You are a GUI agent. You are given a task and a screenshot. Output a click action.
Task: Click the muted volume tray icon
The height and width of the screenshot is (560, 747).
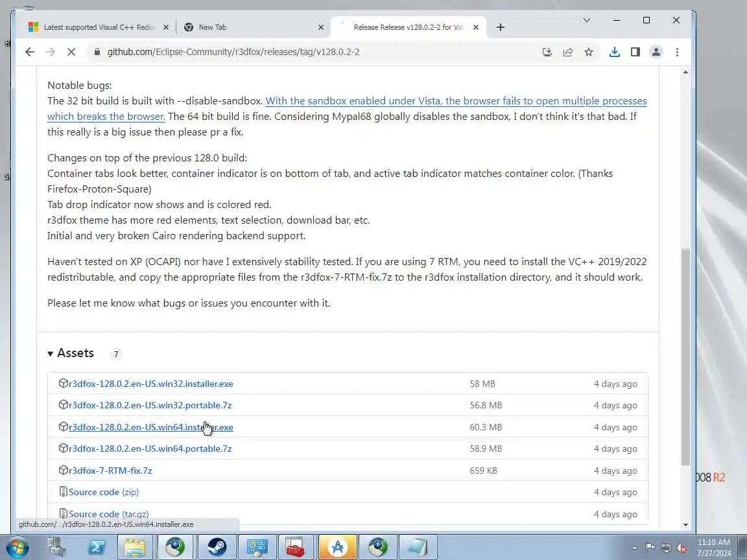click(682, 548)
